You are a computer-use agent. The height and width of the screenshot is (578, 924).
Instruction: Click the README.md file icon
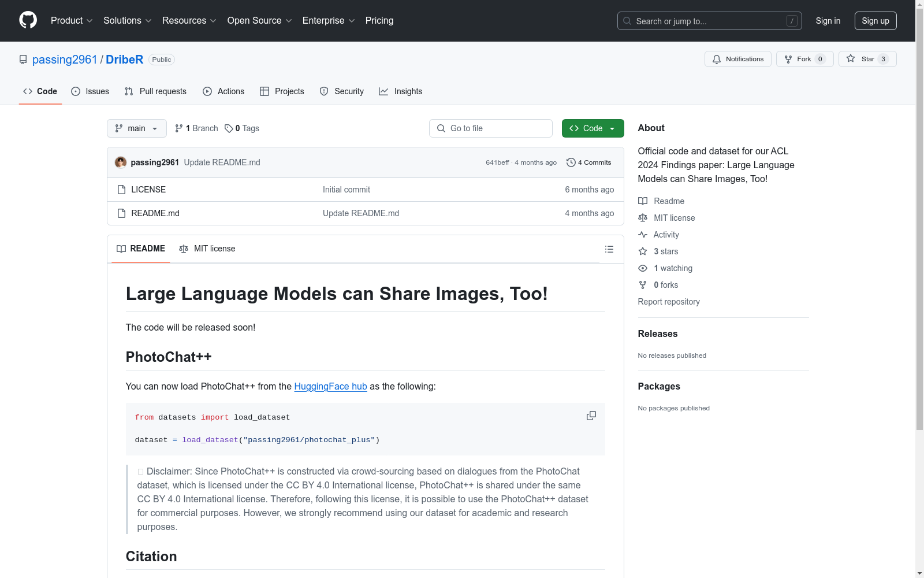pos(121,213)
